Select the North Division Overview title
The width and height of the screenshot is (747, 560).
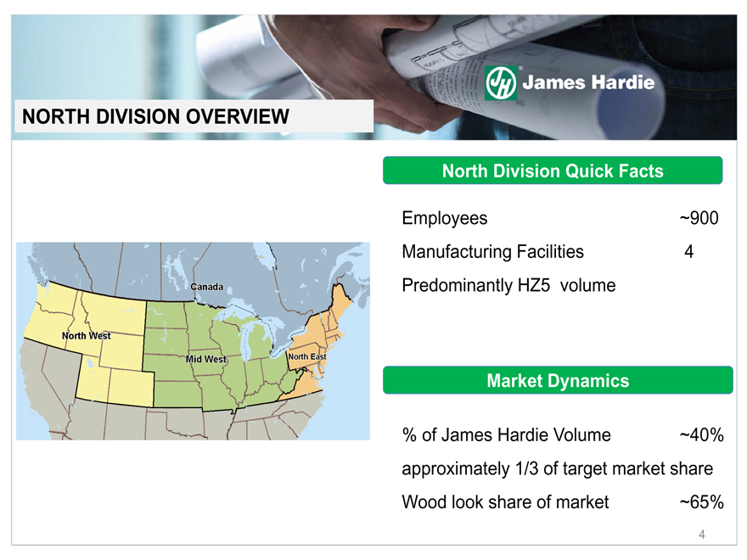tap(155, 115)
